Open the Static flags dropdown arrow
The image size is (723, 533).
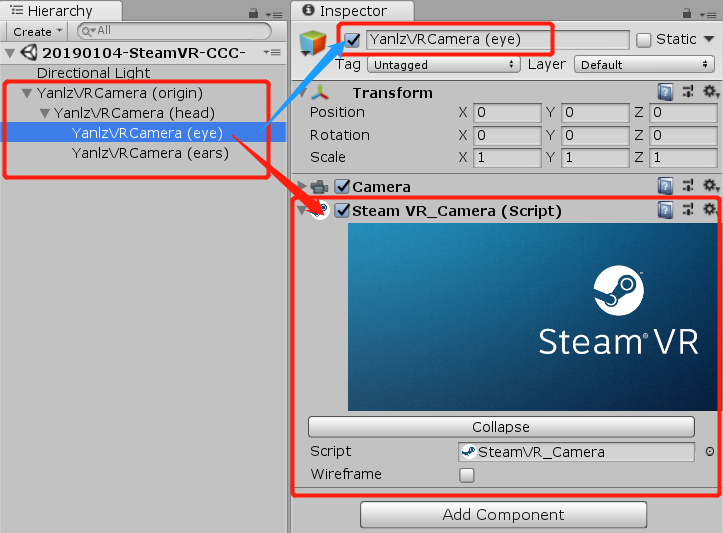tap(709, 39)
